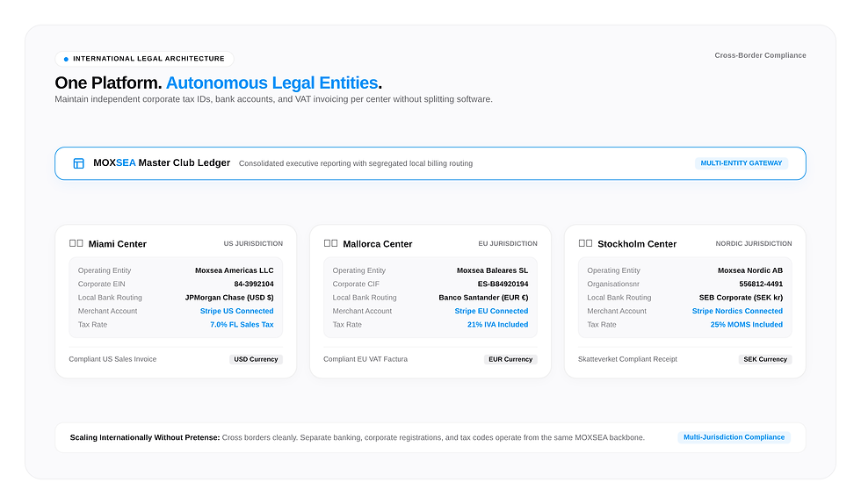861x504 pixels.
Task: Click the Multi-Jurisdiction Compliance badge
Action: [x=734, y=437]
